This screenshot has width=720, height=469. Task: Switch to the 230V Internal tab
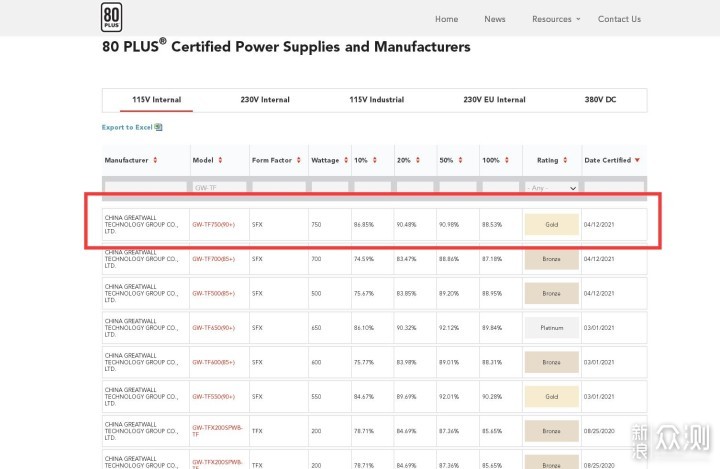click(265, 100)
